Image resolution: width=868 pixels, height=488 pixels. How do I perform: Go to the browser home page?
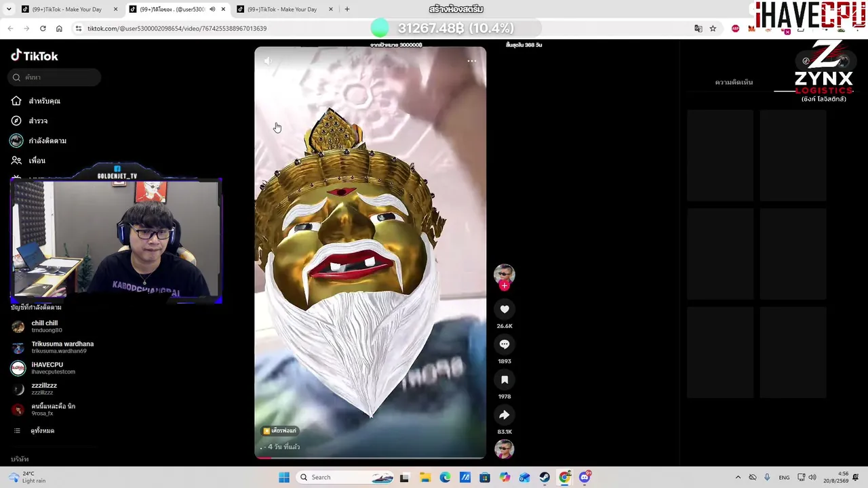[x=59, y=28]
